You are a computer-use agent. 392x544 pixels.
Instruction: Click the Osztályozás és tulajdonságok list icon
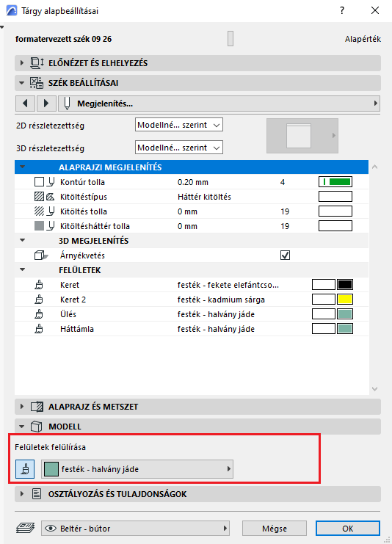37,493
